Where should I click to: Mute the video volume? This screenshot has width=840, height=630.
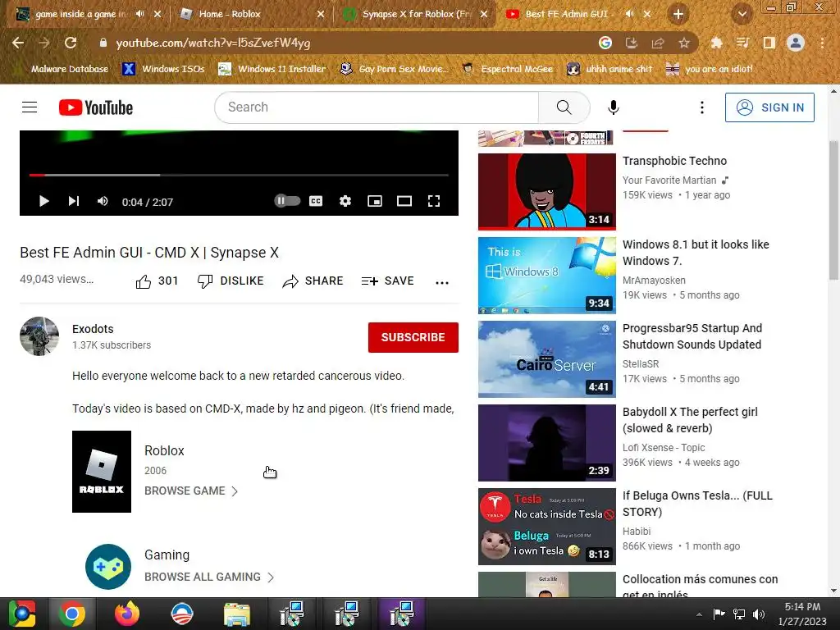(103, 202)
